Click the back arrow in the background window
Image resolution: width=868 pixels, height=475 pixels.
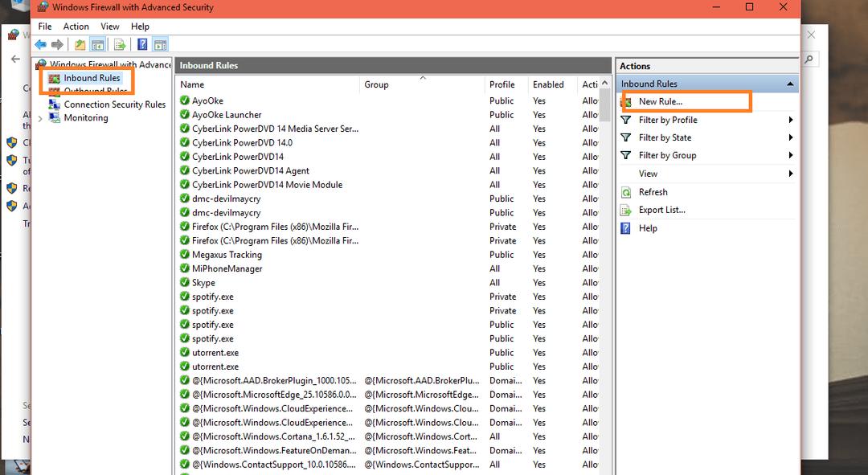point(15,59)
